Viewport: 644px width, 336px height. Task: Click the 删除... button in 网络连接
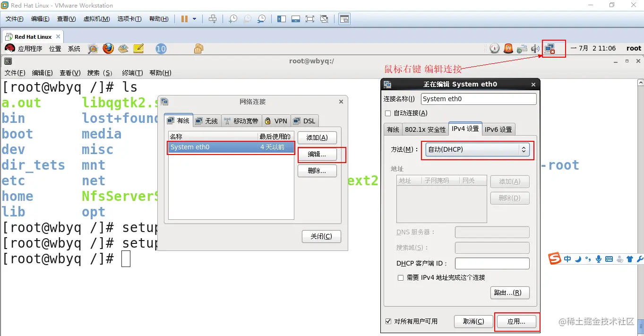pyautogui.click(x=317, y=171)
